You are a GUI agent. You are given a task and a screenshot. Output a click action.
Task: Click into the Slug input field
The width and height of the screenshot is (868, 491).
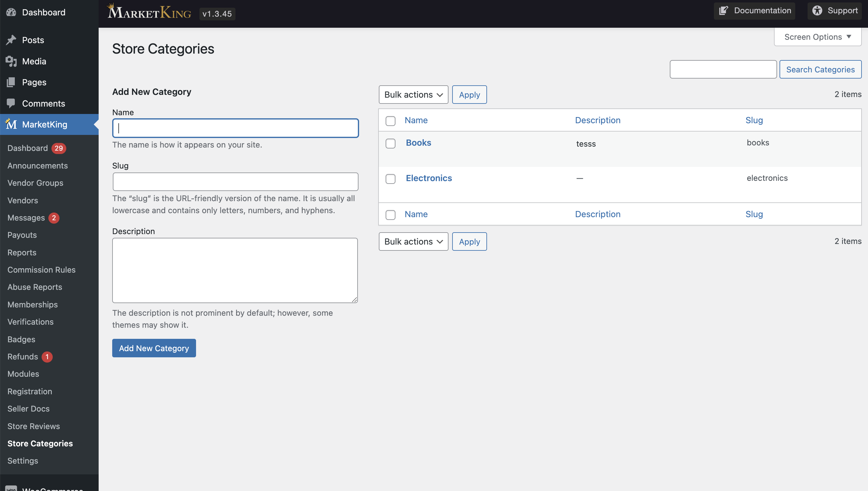coord(235,182)
